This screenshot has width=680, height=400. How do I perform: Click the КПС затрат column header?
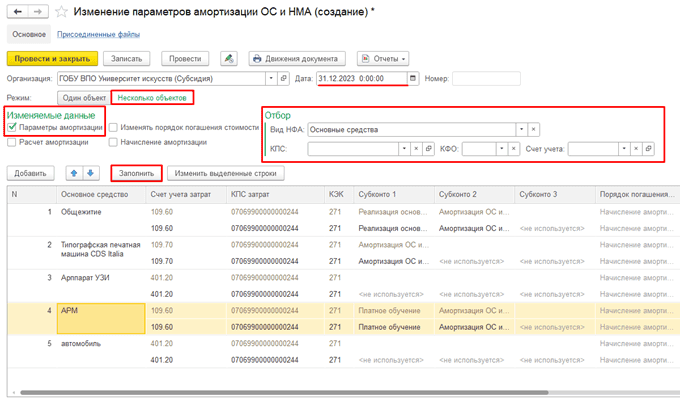pos(275,194)
